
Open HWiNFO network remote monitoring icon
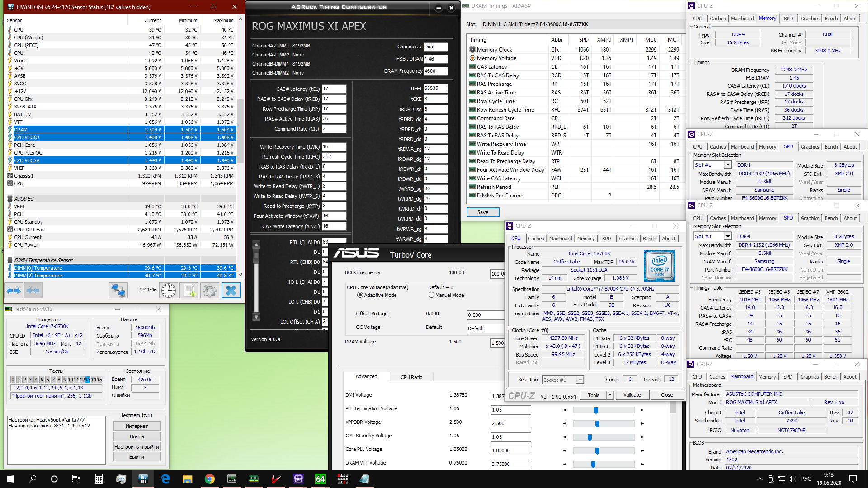click(x=118, y=291)
